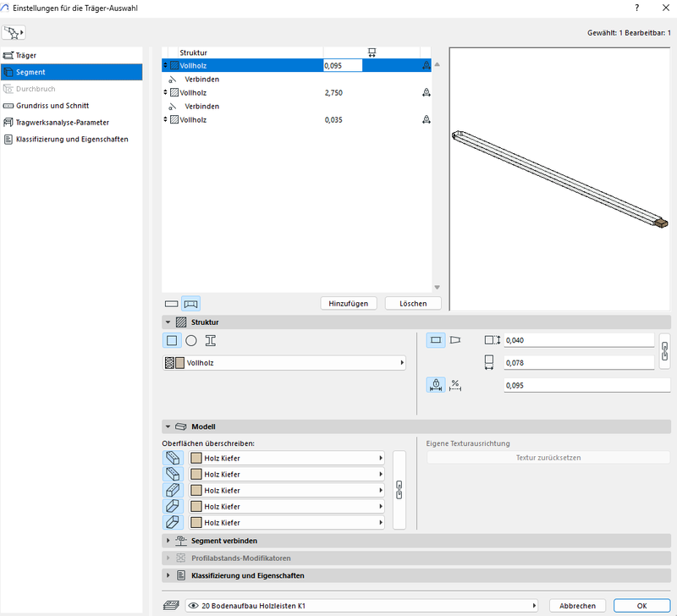Toggle proportional percentage segment length

[455, 385]
